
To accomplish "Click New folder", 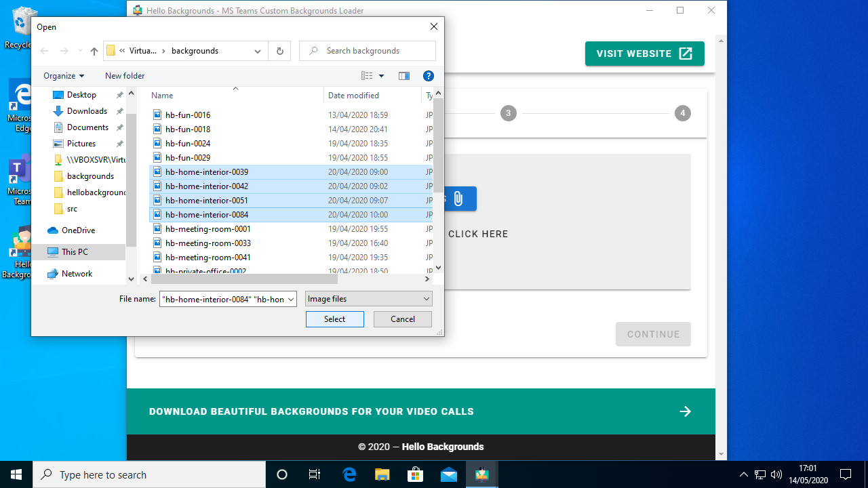I will [125, 76].
